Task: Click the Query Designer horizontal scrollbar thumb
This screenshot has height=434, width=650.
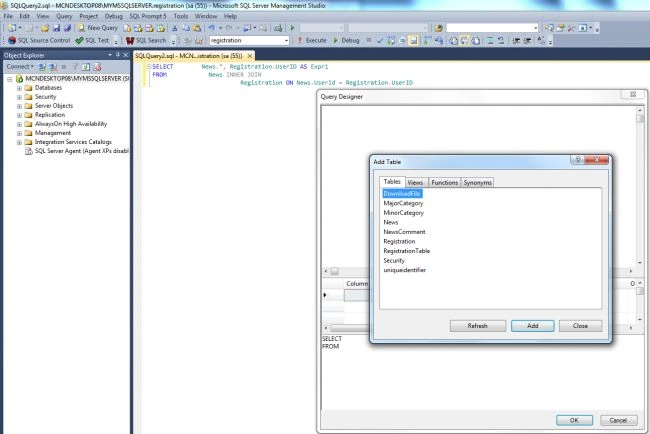Action: pyautogui.click(x=334, y=271)
